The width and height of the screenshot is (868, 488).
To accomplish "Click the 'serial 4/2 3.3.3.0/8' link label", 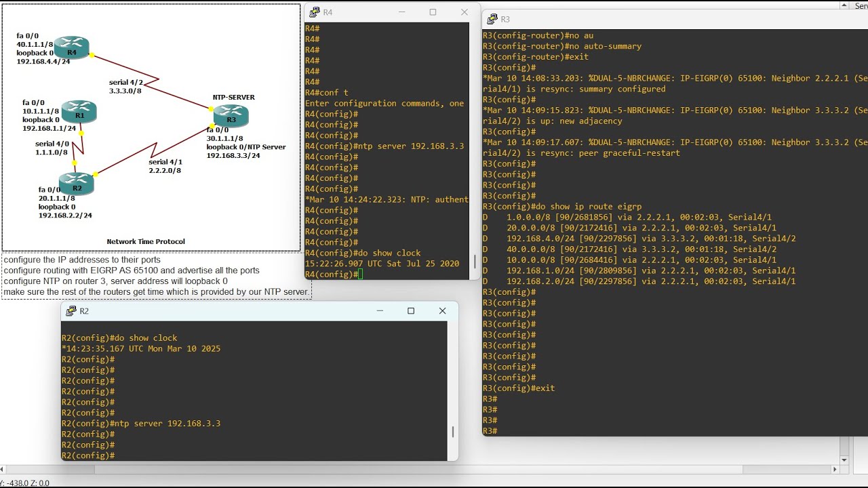I will (126, 86).
